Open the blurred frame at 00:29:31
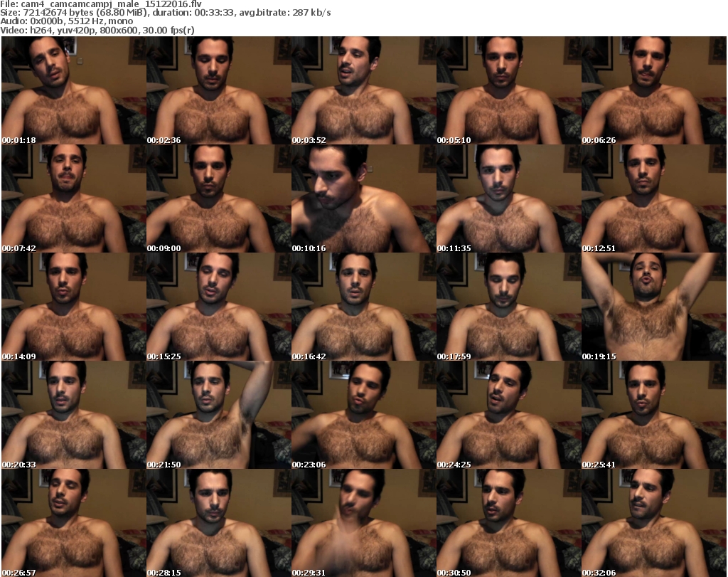Screen dimensions: 728x577 pos(363,523)
